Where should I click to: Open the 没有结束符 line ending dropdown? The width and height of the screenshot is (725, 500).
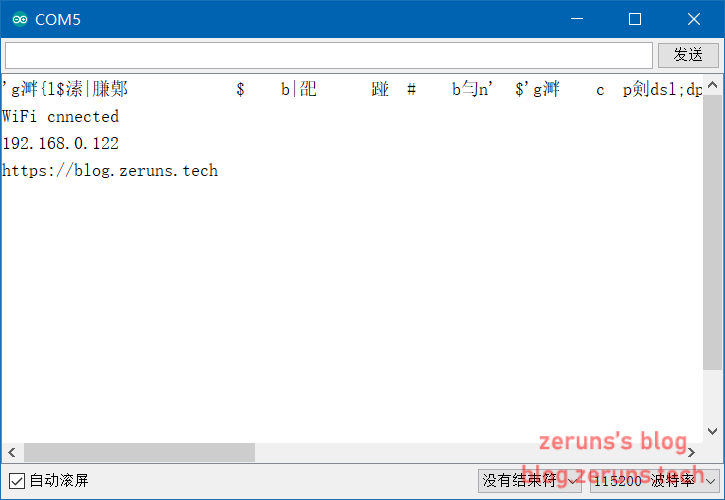529,481
